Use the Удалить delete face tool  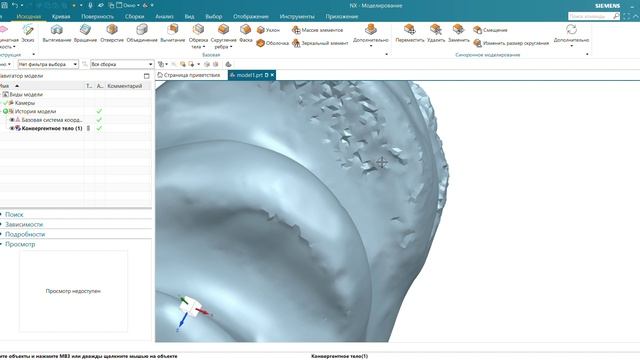pos(436,33)
